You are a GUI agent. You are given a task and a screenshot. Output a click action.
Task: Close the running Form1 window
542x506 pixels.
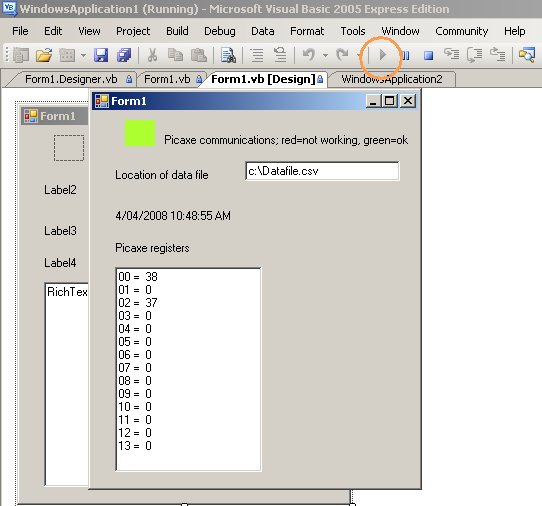tap(408, 101)
